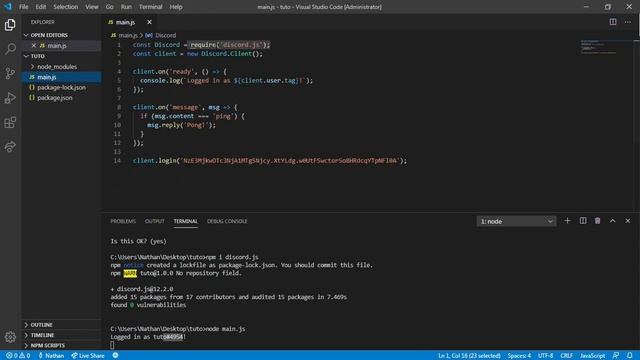Open the Extensions view

(x=10, y=122)
